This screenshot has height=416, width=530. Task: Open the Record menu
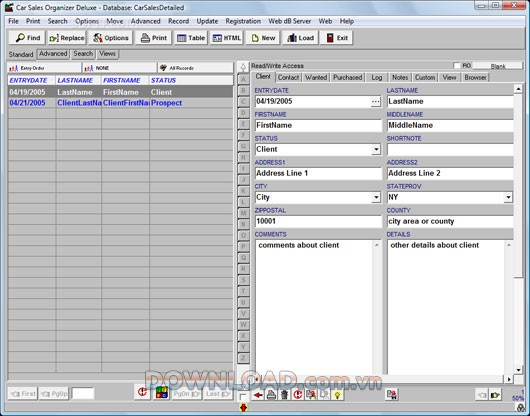click(178, 21)
